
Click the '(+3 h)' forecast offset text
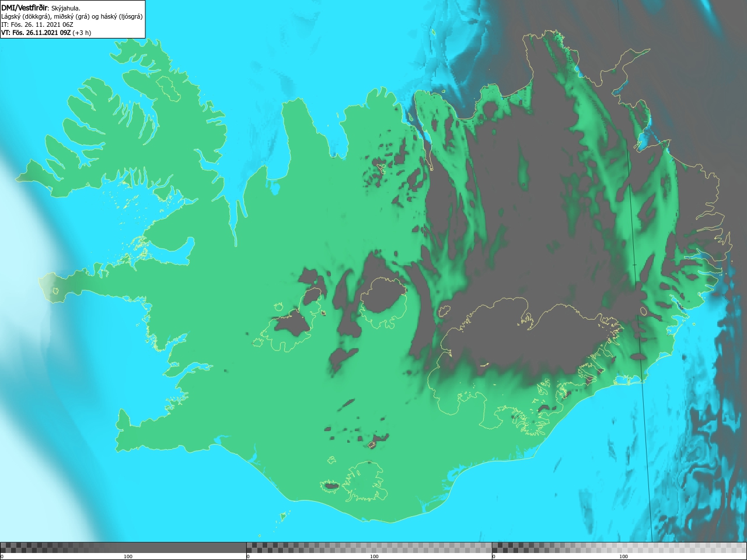[82, 33]
